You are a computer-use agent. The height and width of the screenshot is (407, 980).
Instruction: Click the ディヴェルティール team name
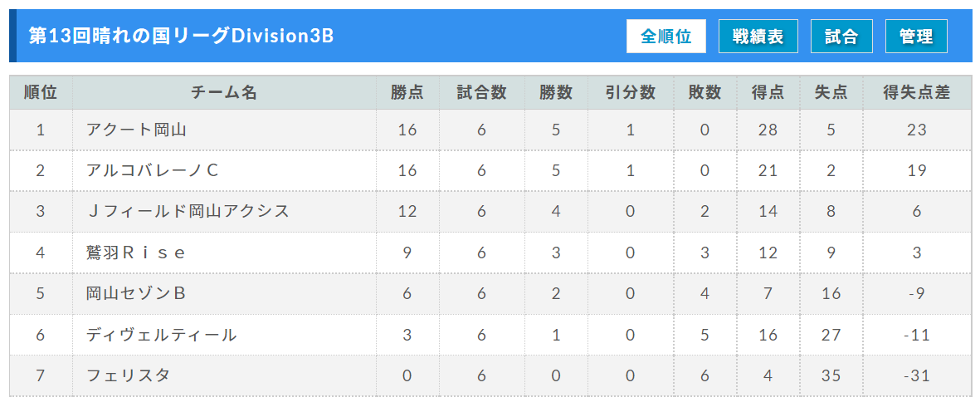(x=161, y=335)
